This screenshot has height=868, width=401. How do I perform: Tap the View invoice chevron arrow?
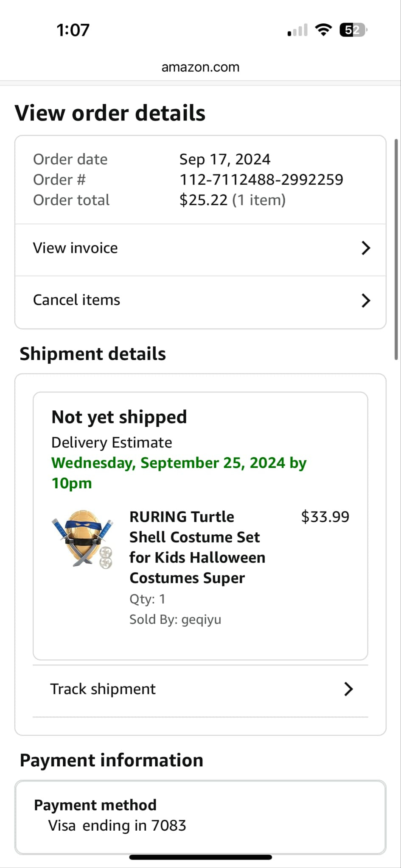point(365,248)
